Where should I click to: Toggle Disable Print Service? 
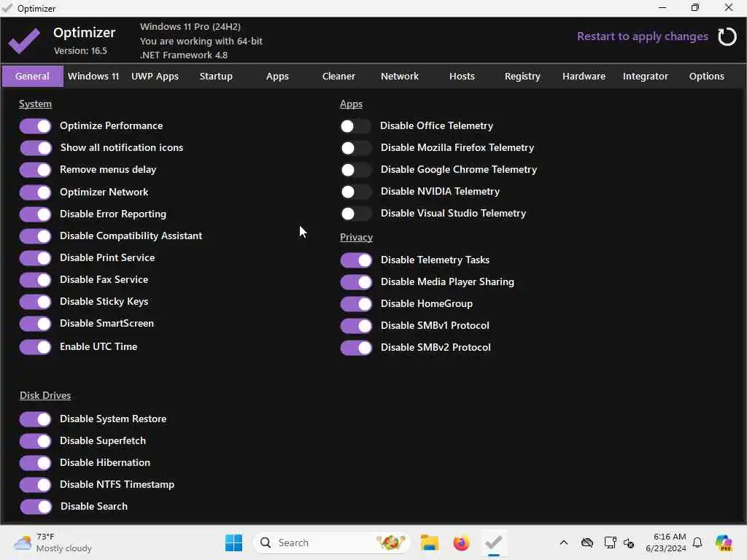pyautogui.click(x=35, y=258)
